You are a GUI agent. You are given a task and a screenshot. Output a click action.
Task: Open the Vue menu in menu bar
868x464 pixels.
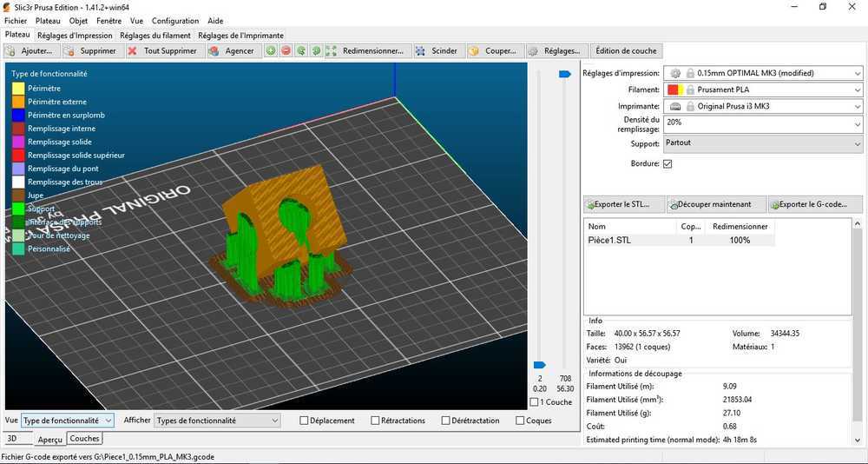click(x=136, y=21)
